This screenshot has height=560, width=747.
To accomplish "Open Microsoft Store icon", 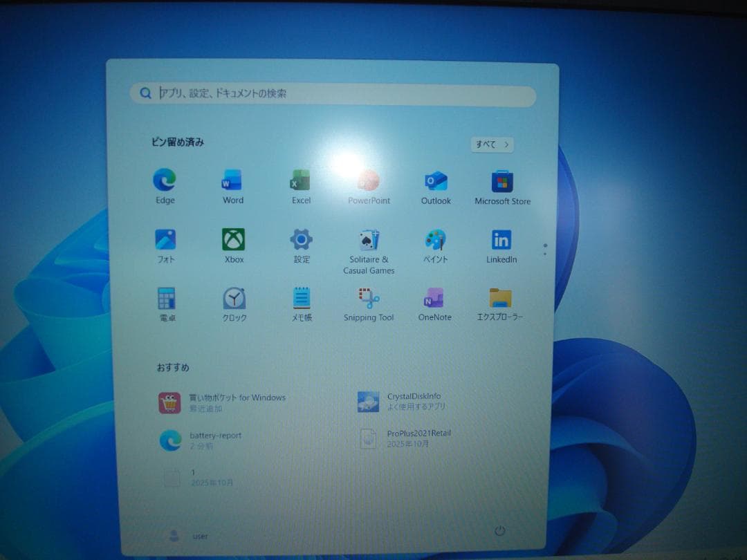I will point(503,187).
